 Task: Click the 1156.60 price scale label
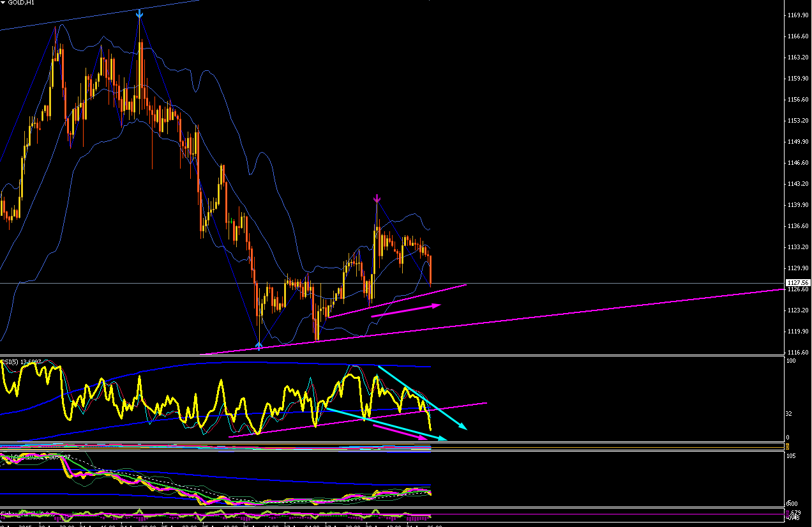[x=799, y=99]
